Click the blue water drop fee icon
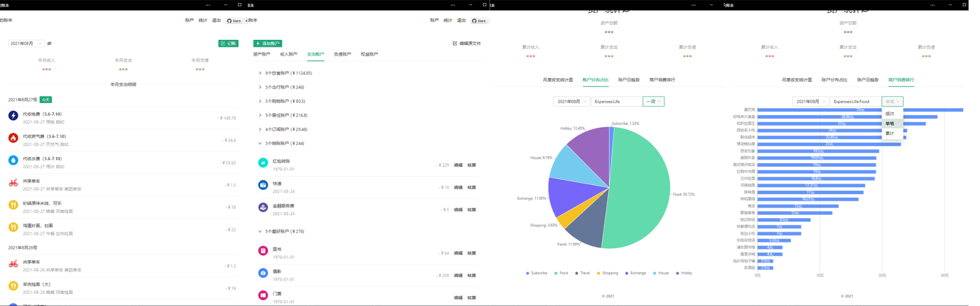 coord(13,160)
